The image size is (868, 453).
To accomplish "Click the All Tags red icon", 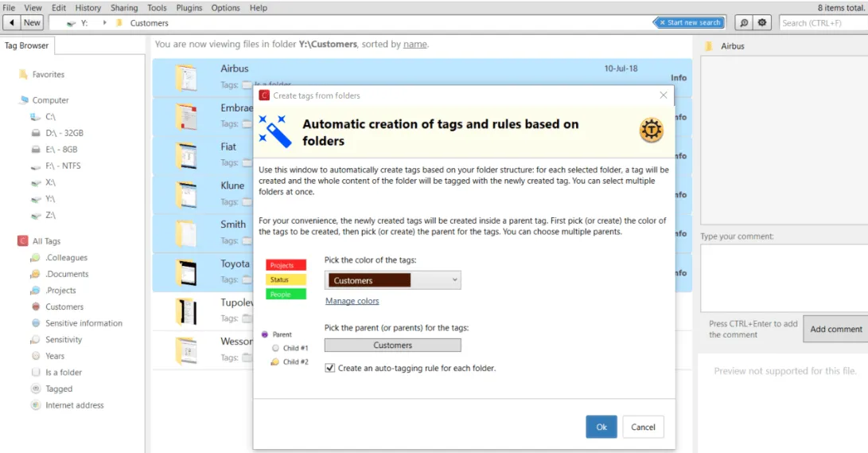I will tap(23, 241).
